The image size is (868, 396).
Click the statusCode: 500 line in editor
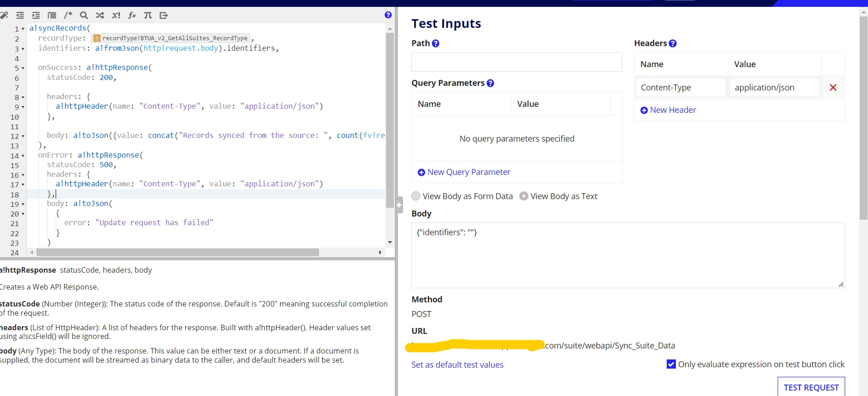pyautogui.click(x=82, y=165)
